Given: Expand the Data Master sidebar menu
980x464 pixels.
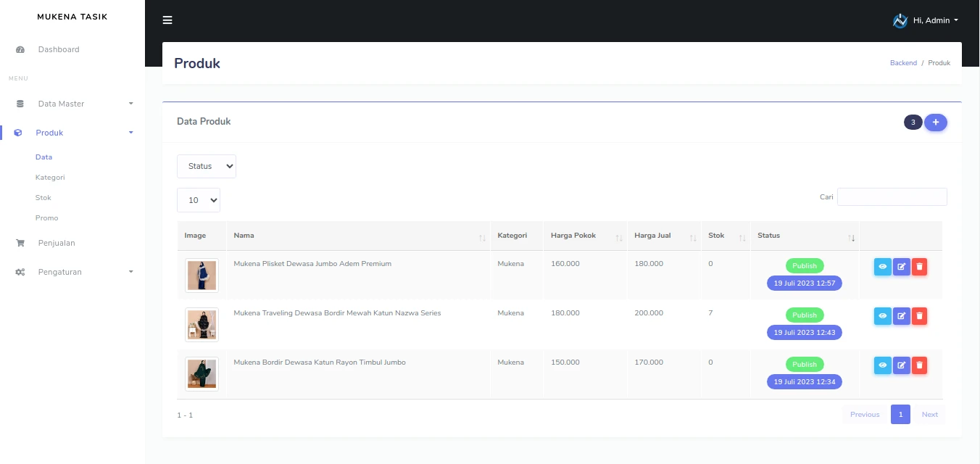Looking at the screenshot, I should point(72,104).
